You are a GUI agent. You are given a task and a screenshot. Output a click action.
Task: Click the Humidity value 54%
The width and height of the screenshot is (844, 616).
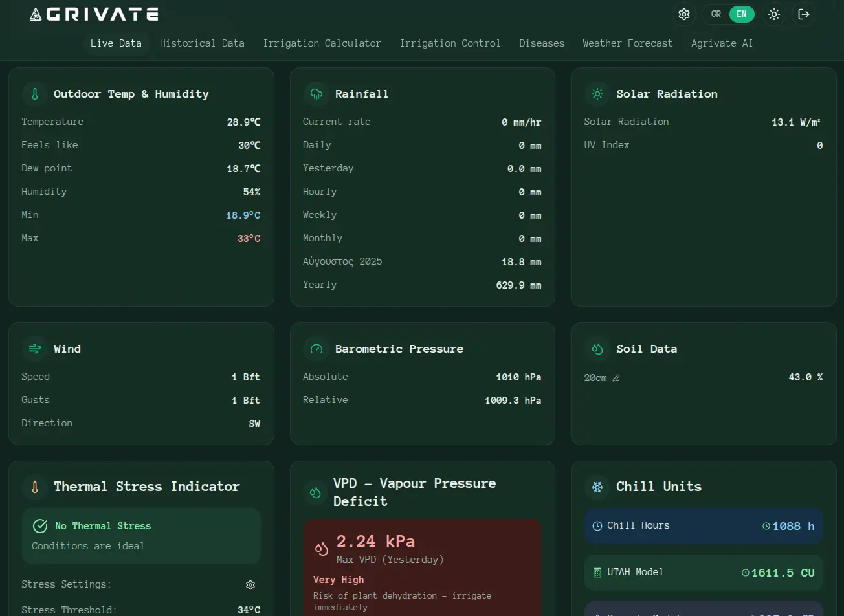252,192
